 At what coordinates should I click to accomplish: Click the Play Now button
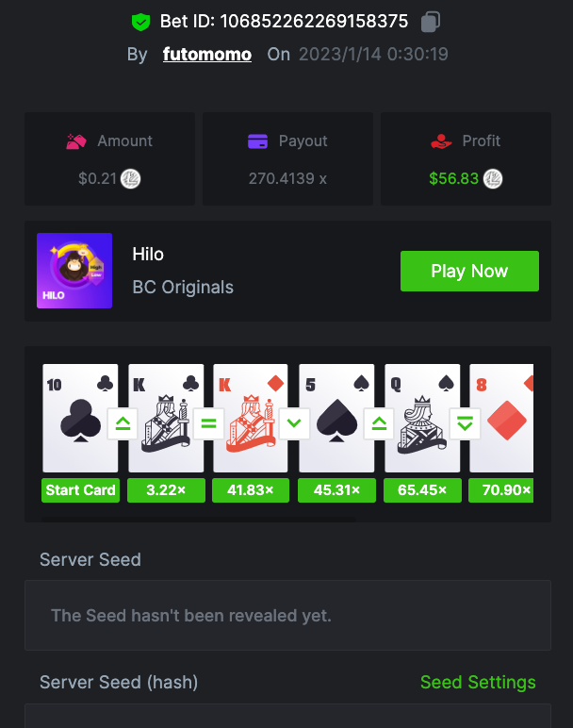point(469,272)
